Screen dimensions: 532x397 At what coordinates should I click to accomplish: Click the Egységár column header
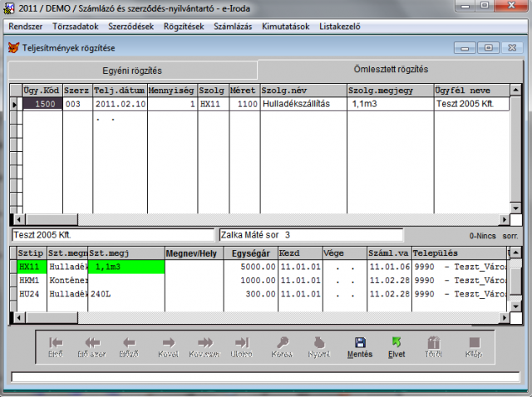pos(249,252)
